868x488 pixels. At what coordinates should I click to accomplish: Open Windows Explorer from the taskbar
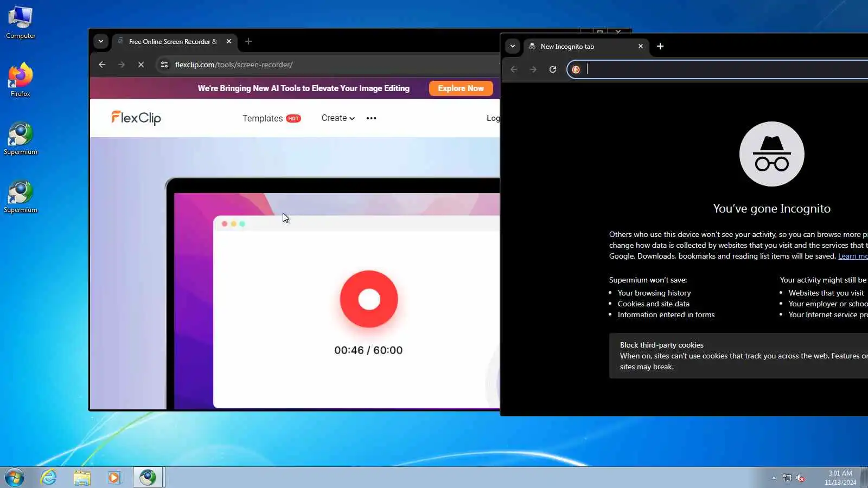[82, 477]
